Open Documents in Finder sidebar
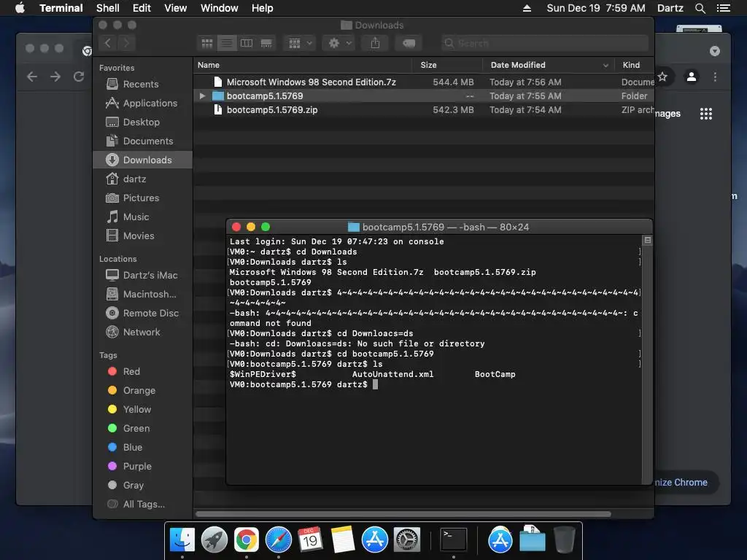 [142, 141]
